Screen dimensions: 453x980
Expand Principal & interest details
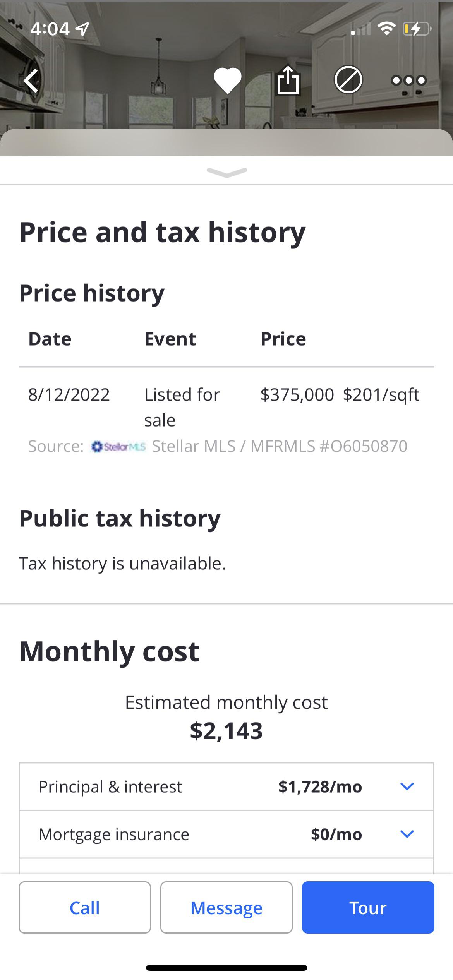(407, 786)
